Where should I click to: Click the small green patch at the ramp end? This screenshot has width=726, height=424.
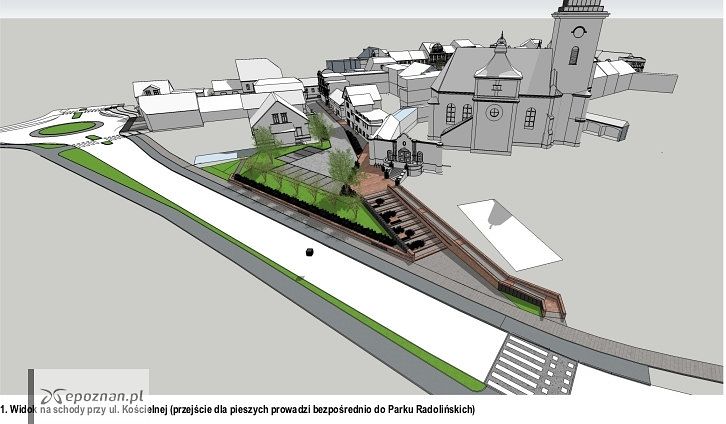coord(523,303)
